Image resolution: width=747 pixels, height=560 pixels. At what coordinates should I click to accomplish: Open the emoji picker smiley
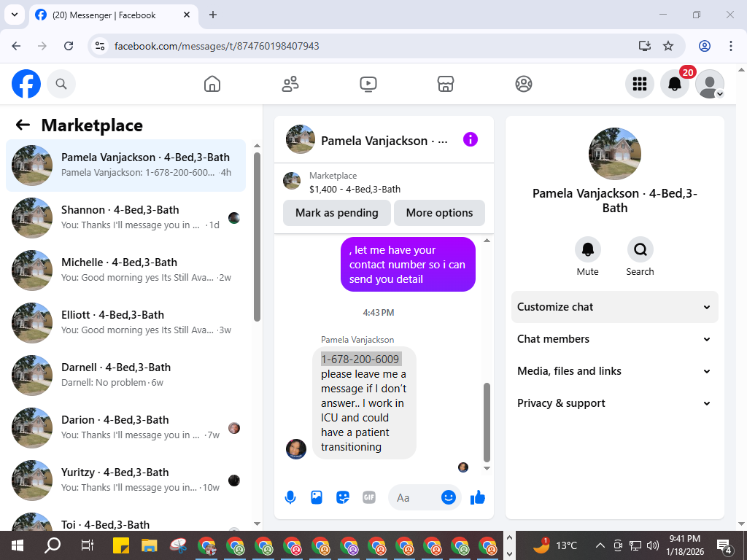tap(449, 497)
